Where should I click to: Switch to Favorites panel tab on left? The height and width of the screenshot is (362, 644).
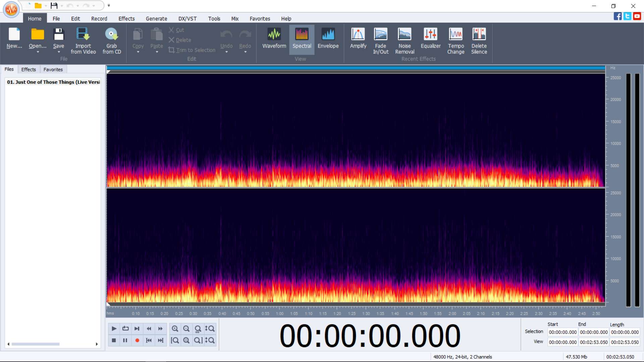pos(53,69)
